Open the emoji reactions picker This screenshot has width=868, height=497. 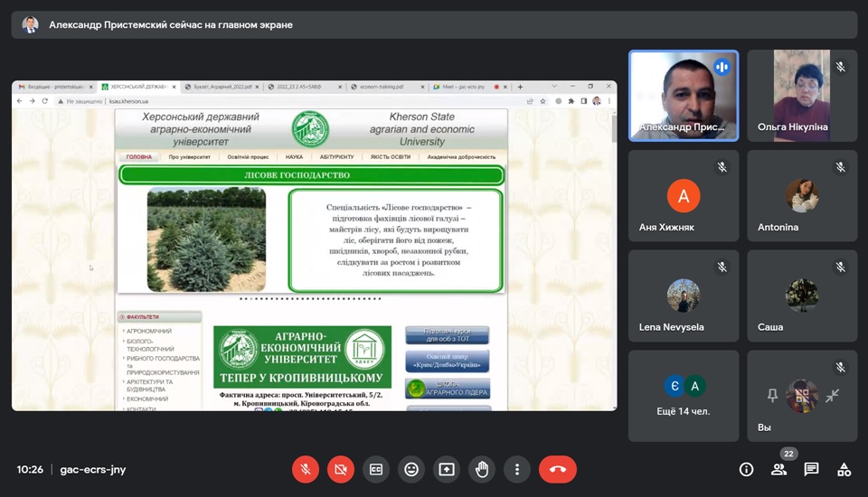click(x=411, y=469)
